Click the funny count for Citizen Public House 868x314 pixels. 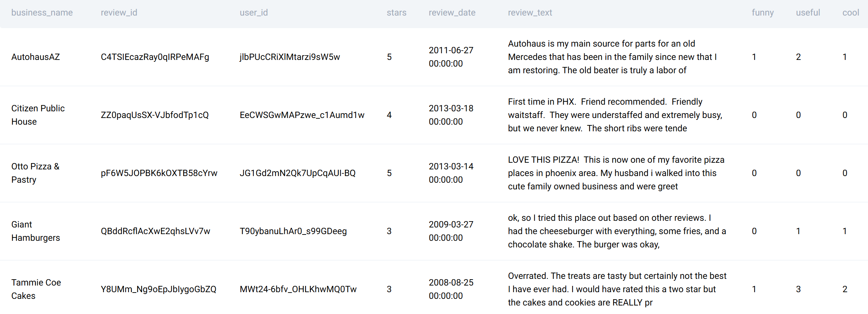(x=754, y=115)
